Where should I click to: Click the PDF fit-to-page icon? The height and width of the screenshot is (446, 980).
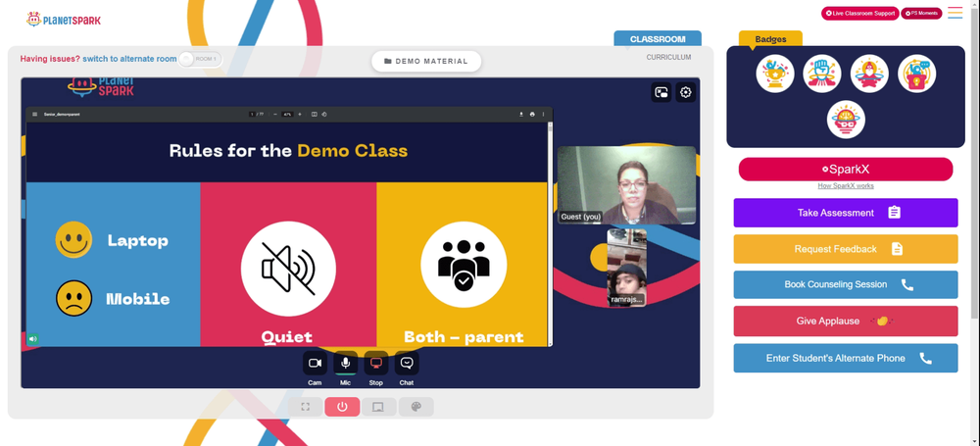point(315,115)
